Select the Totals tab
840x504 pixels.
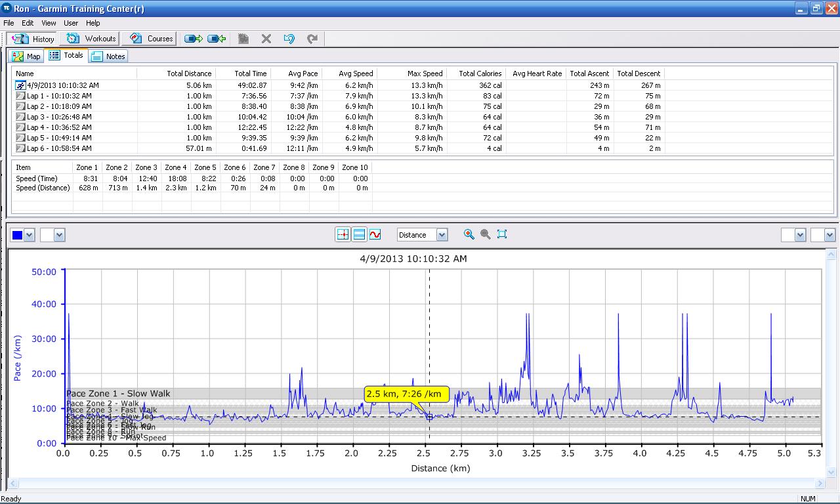66,56
